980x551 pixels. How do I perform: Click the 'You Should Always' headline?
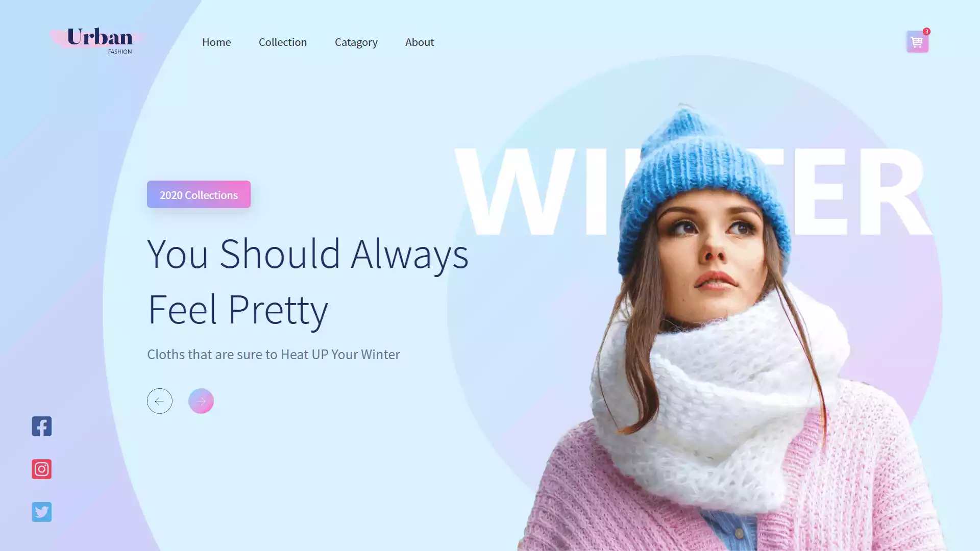tap(308, 254)
